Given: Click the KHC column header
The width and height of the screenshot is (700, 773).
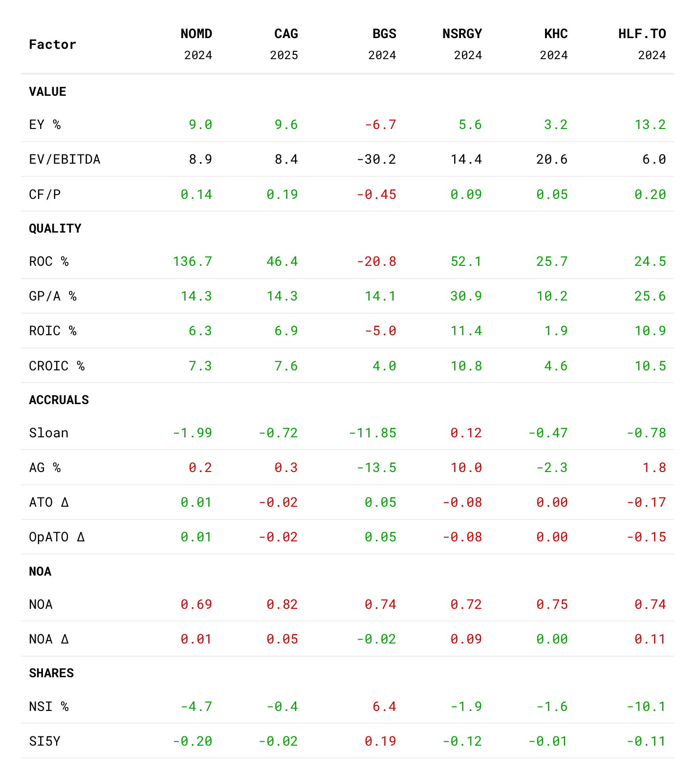Looking at the screenshot, I should tap(556, 34).
